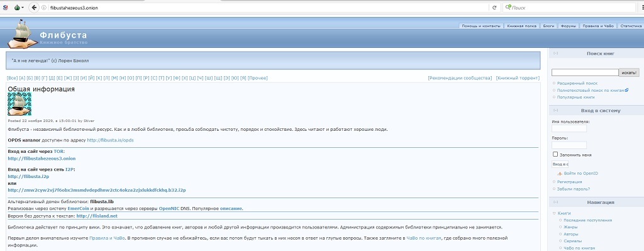
Task: Click the Вход в систему login button
Action: coord(560,164)
